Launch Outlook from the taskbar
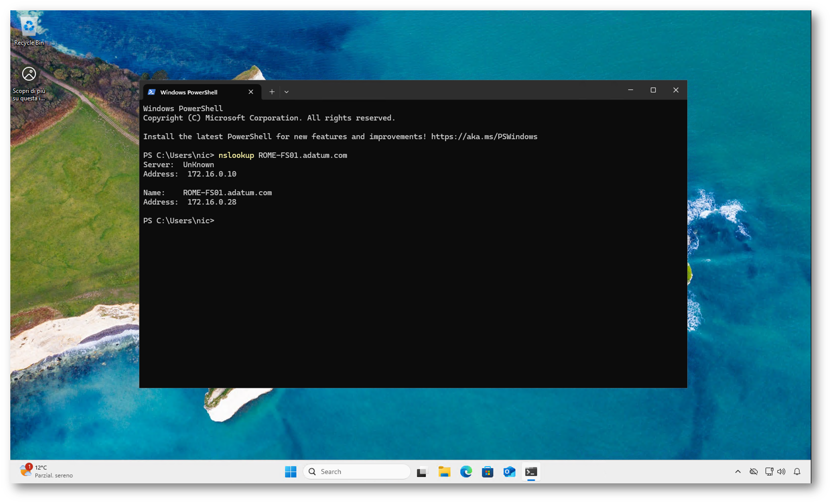The height and width of the screenshot is (504, 832). (509, 472)
